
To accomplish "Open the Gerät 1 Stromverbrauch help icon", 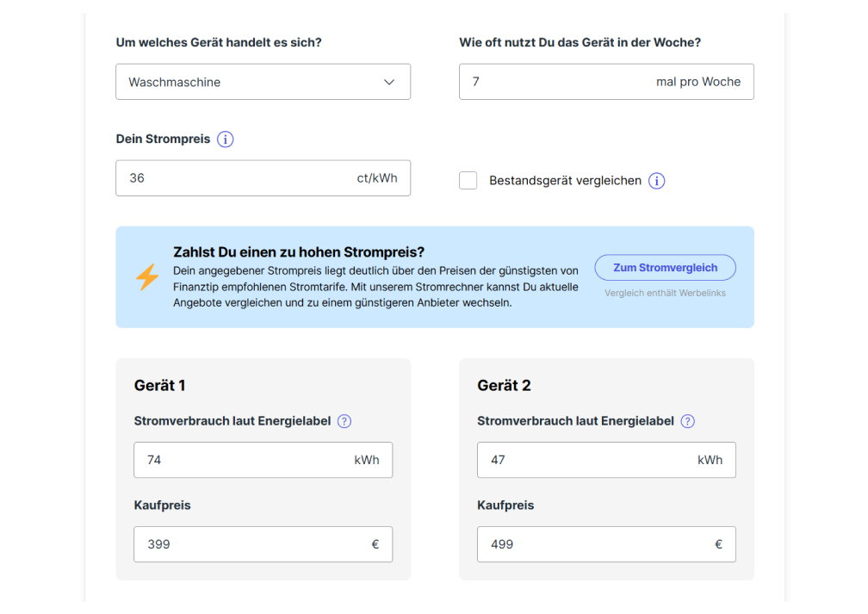I will (x=344, y=421).
